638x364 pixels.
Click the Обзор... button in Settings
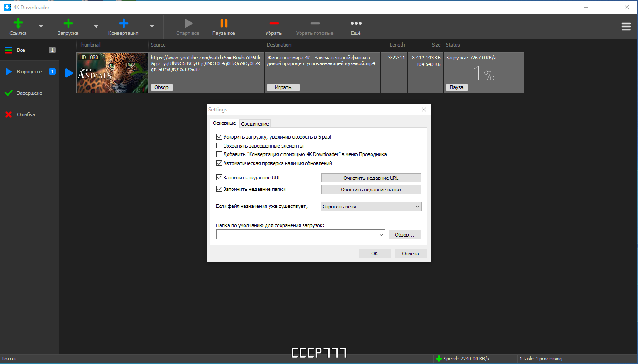tap(405, 234)
